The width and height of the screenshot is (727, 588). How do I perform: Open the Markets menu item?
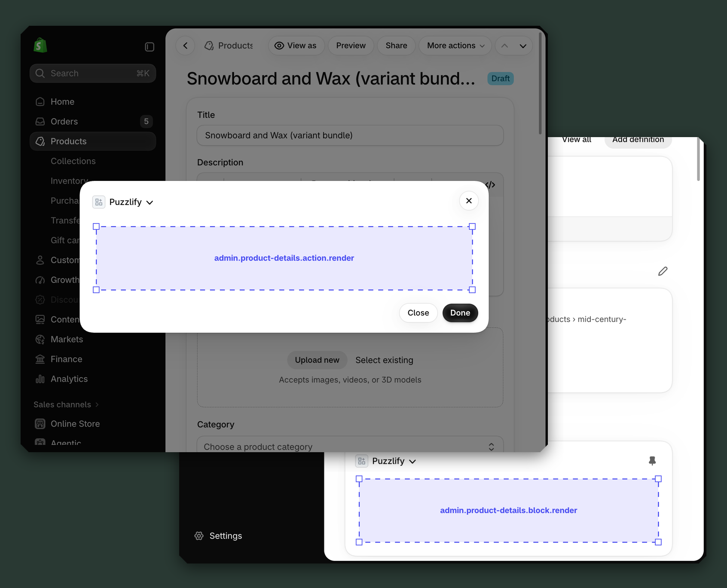93,340
